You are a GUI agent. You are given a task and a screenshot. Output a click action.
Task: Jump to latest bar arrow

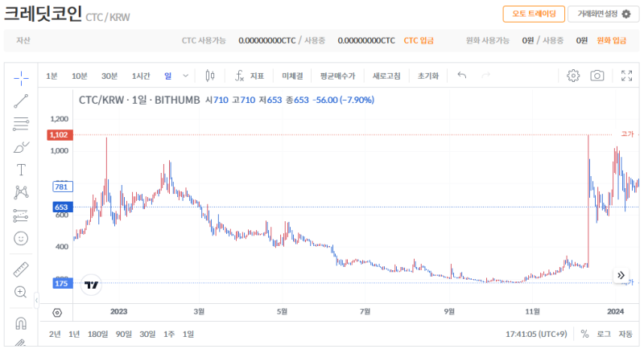point(621,275)
